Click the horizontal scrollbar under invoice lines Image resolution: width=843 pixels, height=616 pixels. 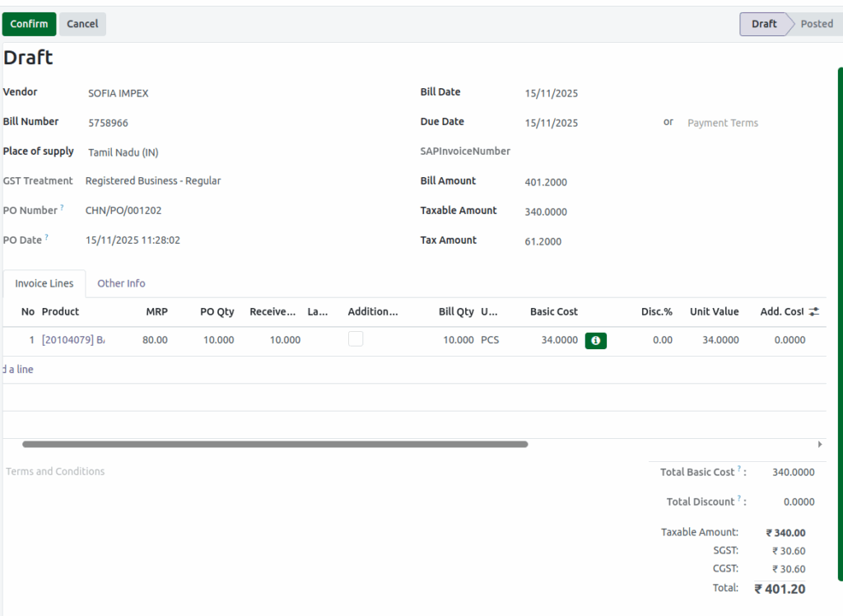275,444
